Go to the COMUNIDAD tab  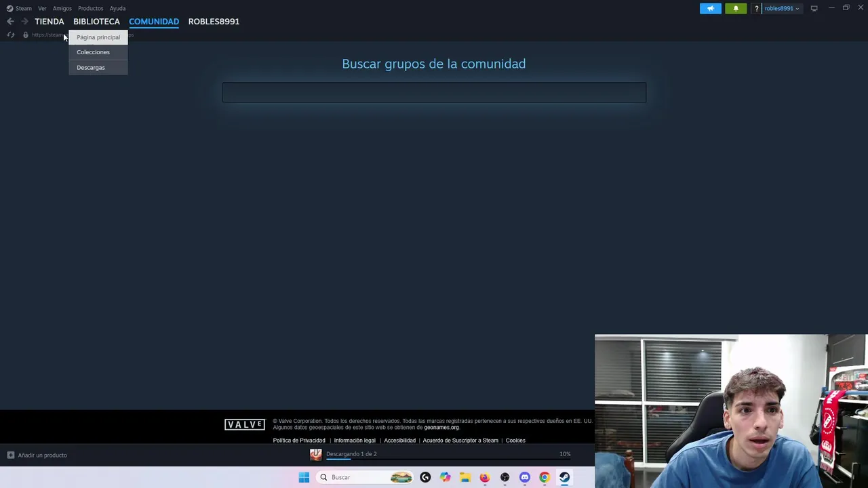click(x=154, y=22)
